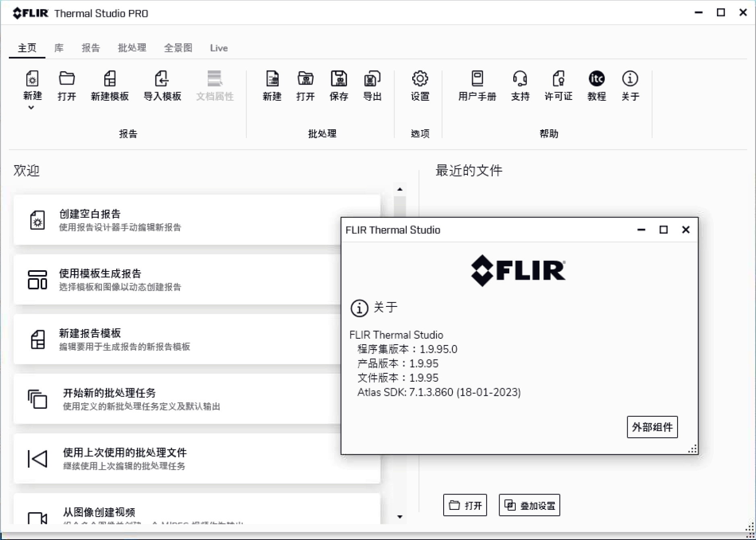Open the 报告 tab
Screen dimensions: 756x540
(x=91, y=48)
